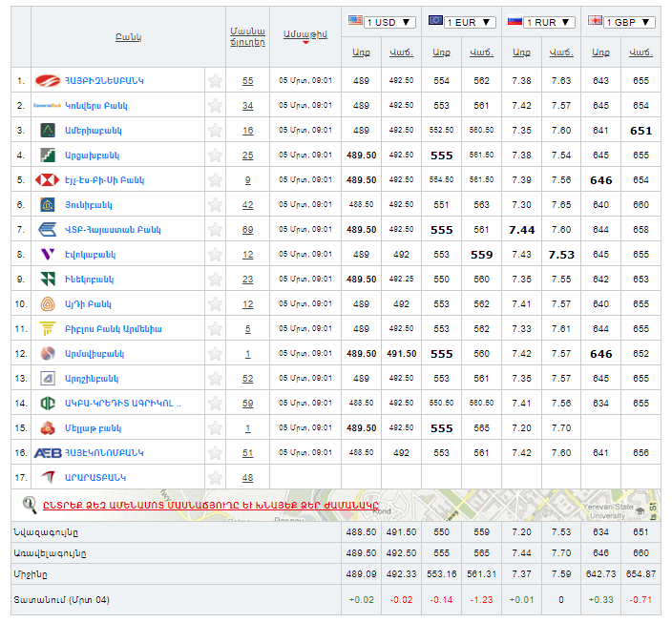Click the Evocabank purple V logo
672x623 pixels.
47,254
